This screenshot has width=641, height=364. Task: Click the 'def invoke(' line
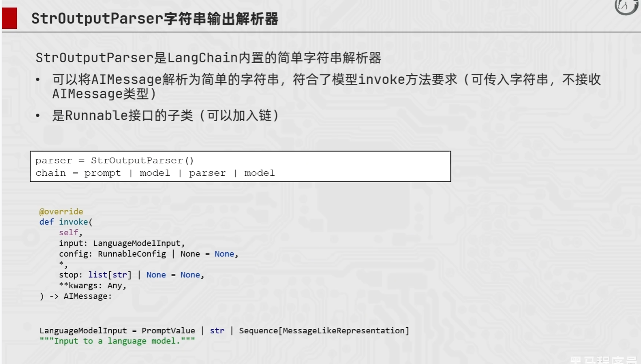click(66, 222)
